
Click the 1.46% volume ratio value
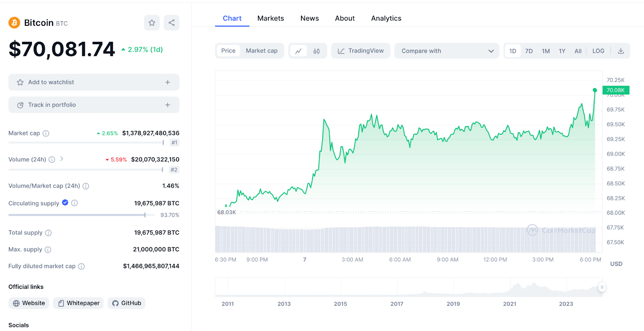[171, 186]
